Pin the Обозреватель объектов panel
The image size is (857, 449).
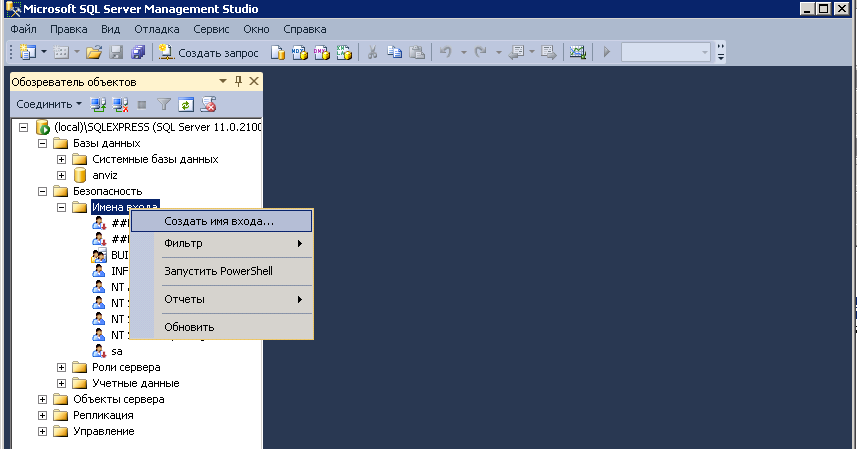(238, 81)
